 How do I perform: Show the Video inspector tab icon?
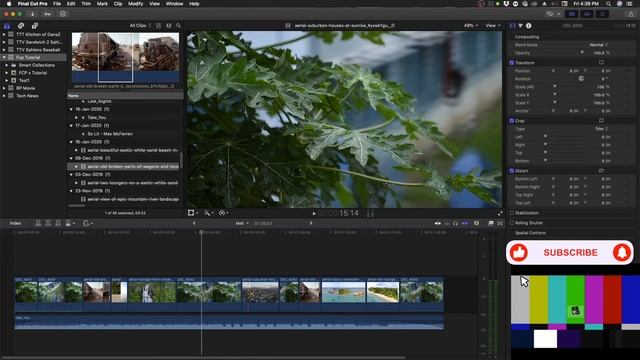click(513, 25)
